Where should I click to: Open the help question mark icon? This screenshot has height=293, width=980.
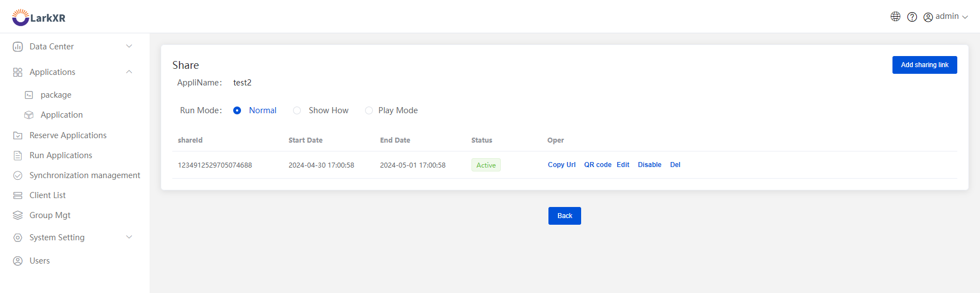[x=912, y=17]
